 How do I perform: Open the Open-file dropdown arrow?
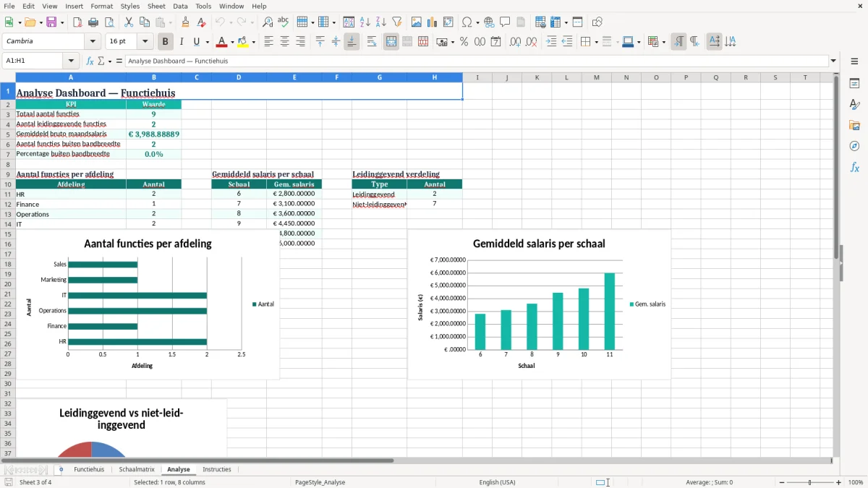(41, 22)
